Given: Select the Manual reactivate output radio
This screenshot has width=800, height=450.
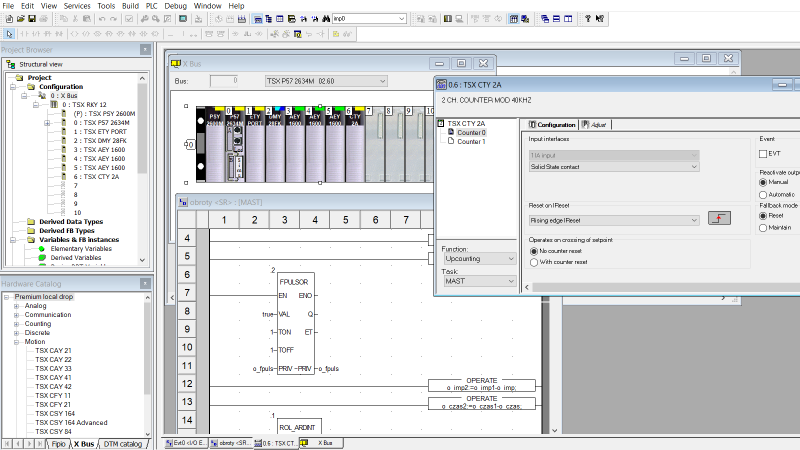Looking at the screenshot, I should (x=763, y=182).
